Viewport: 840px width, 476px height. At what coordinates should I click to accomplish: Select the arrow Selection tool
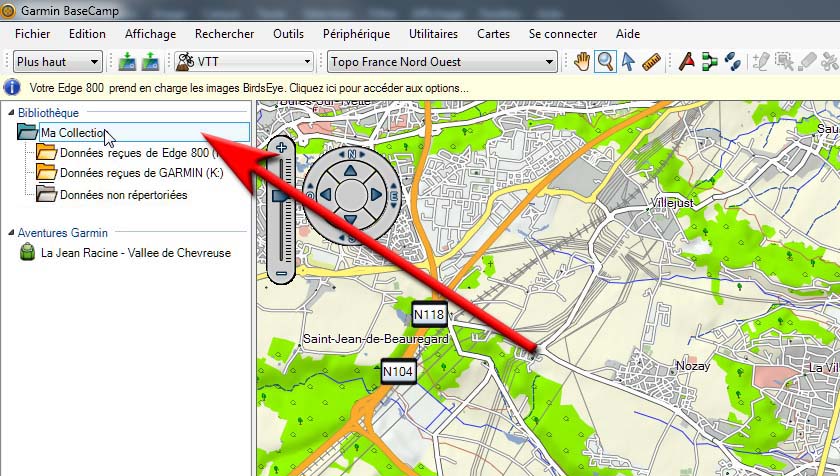pyautogui.click(x=628, y=62)
